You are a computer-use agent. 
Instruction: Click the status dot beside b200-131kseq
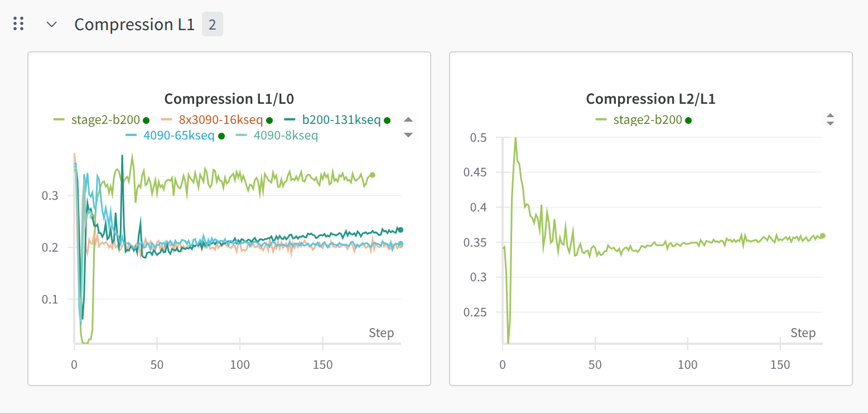point(388,120)
